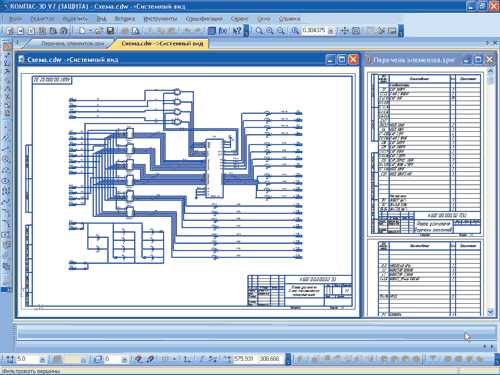Open the library manager icon
The image size is (500, 375).
(x=212, y=31)
